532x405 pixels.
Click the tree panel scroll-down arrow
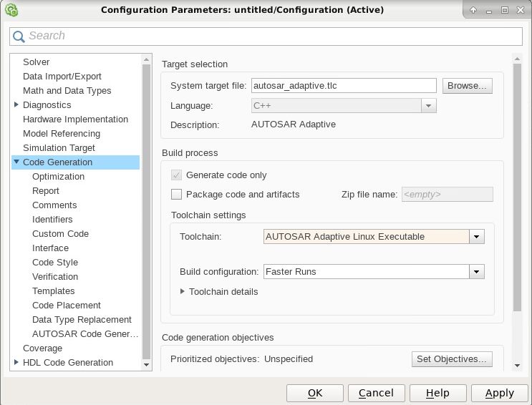point(147,365)
